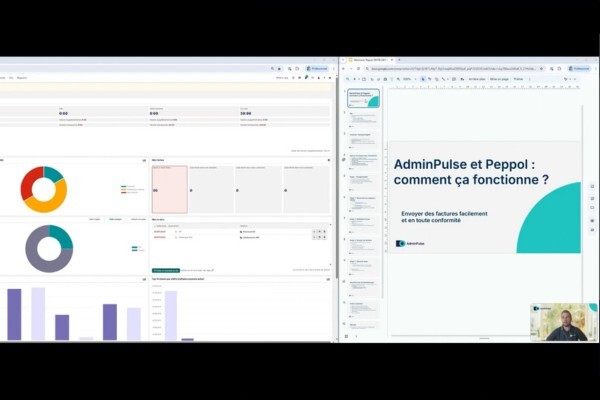Click last action icon in second to-do row

[325, 237]
